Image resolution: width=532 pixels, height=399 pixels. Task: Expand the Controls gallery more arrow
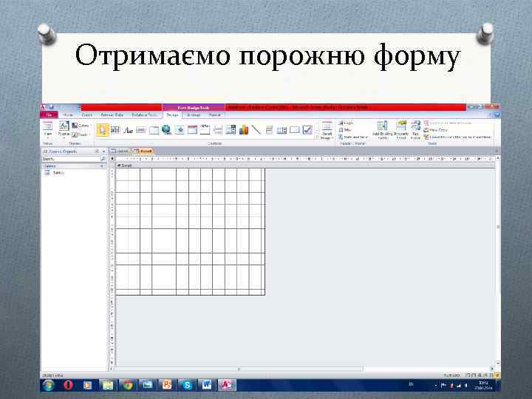click(x=317, y=137)
